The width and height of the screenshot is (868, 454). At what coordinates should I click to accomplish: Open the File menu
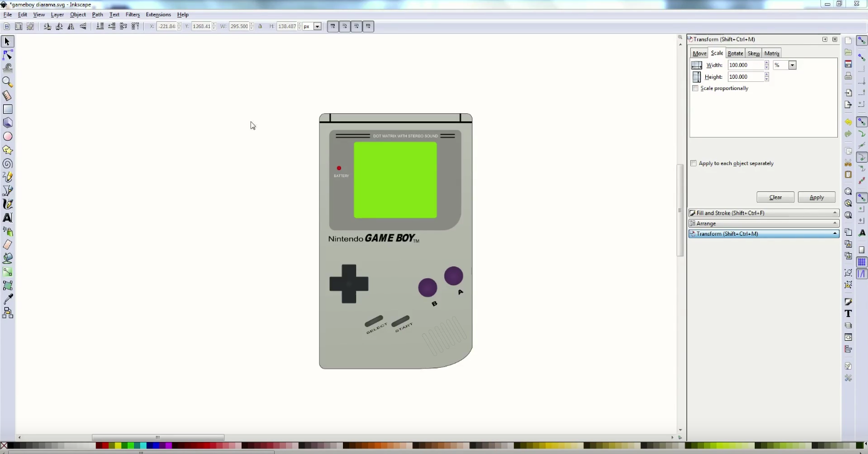8,14
